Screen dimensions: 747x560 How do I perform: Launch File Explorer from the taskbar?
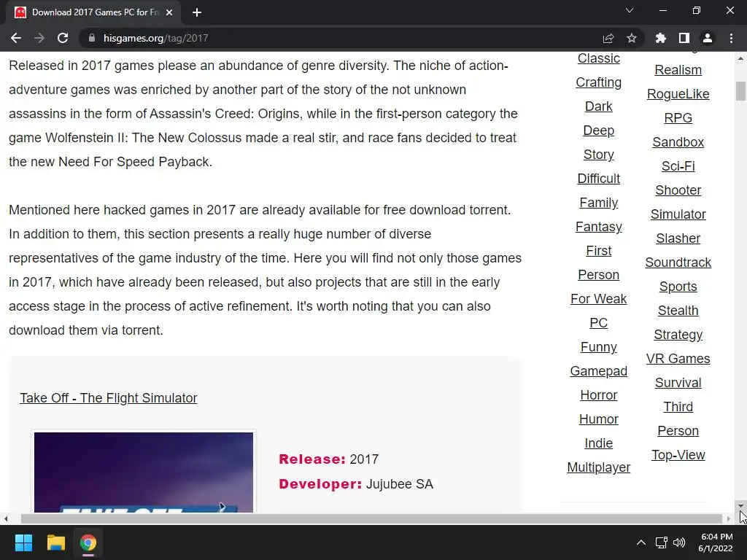[x=55, y=542]
